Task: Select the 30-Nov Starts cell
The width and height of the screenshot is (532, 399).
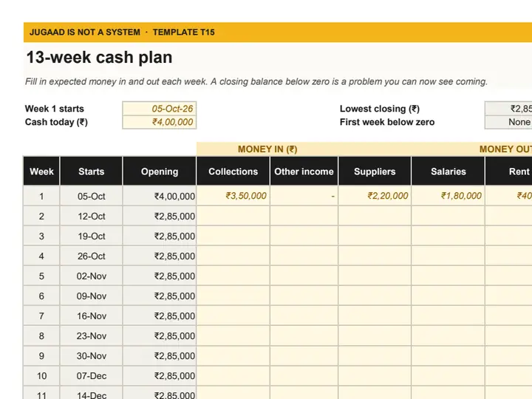Action: pos(92,355)
